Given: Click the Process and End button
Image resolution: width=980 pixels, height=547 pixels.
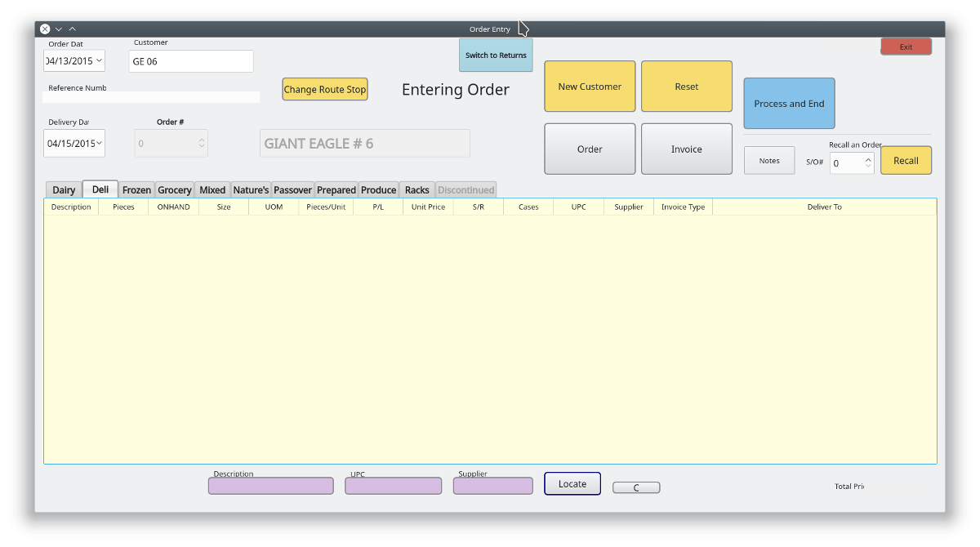Looking at the screenshot, I should click(789, 104).
